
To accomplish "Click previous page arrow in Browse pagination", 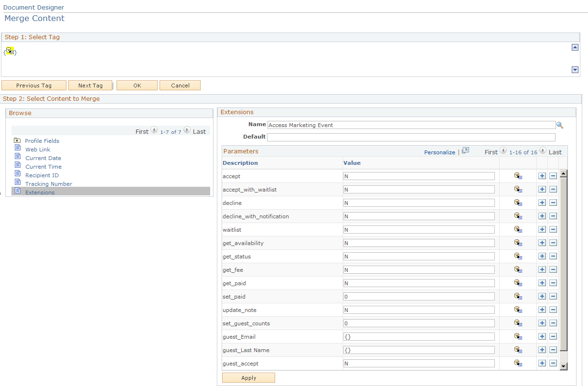I will pyautogui.click(x=154, y=130).
